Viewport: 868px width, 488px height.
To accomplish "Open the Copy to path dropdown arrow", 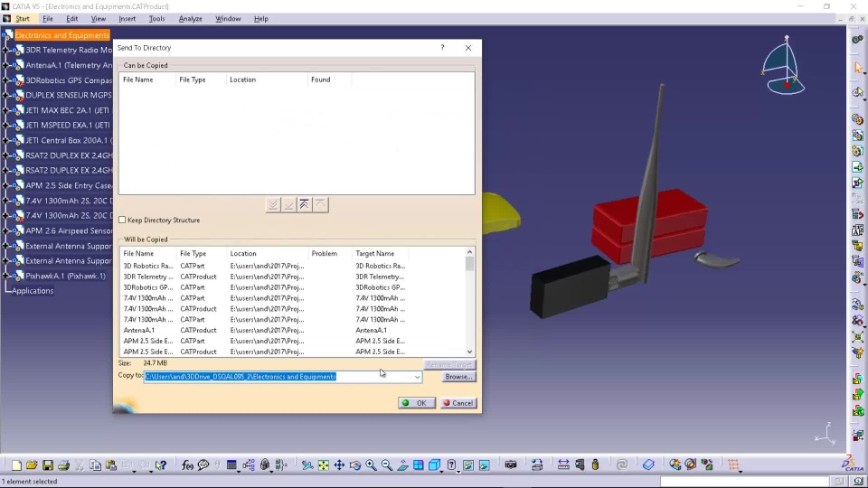I will coord(417,377).
